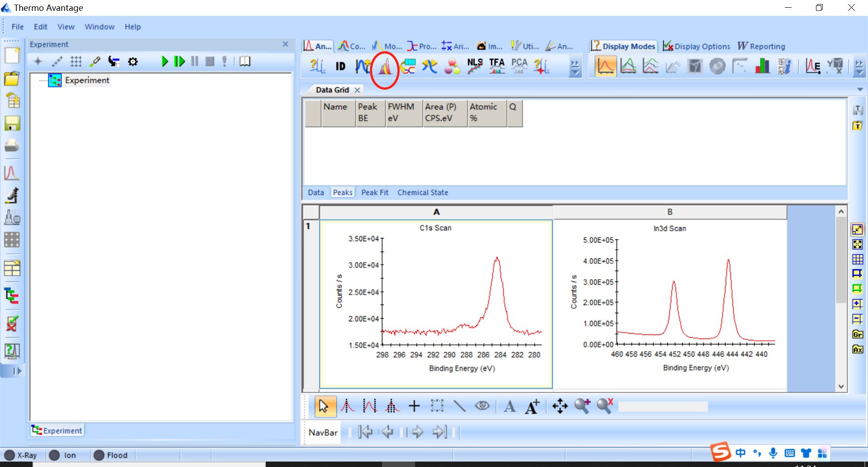Screen dimensions: 868x467
Task: Open the ID peak identification tool
Action: (x=340, y=67)
